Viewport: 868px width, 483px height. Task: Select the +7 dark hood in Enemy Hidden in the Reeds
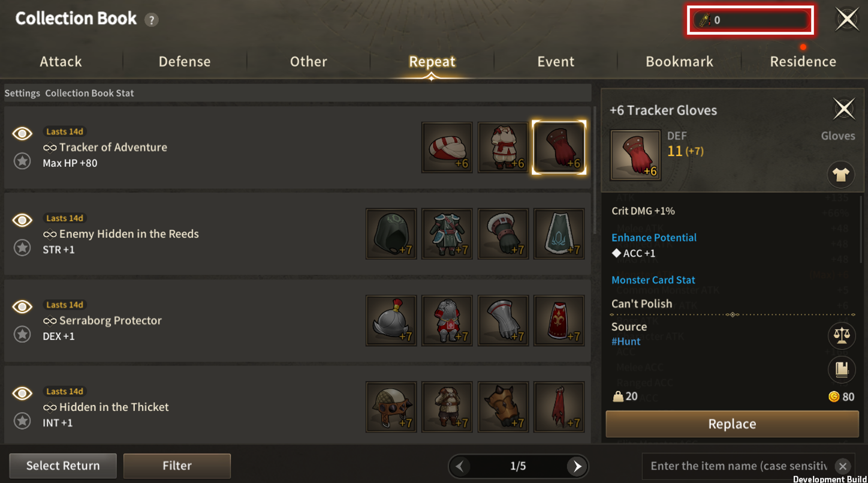pyautogui.click(x=391, y=234)
